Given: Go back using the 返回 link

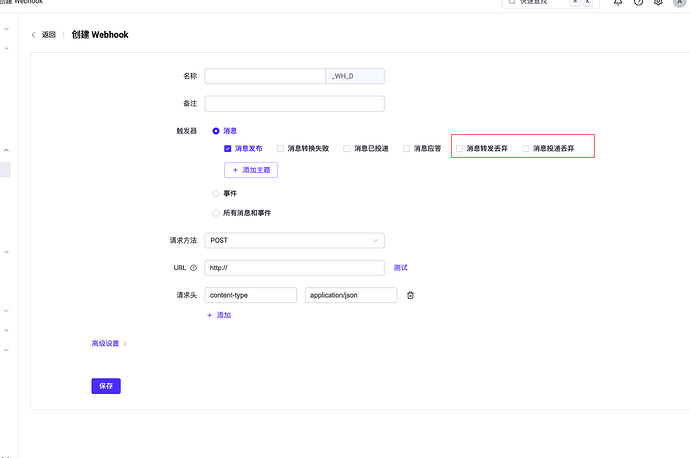Looking at the screenshot, I should click(x=48, y=35).
